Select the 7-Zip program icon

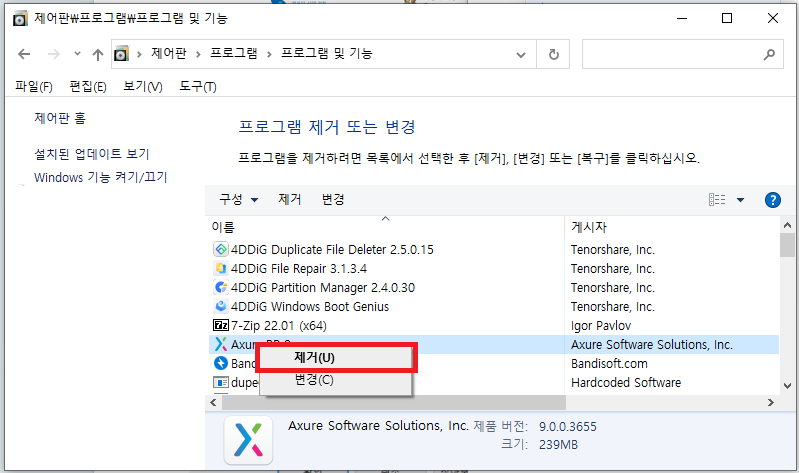tap(221, 325)
